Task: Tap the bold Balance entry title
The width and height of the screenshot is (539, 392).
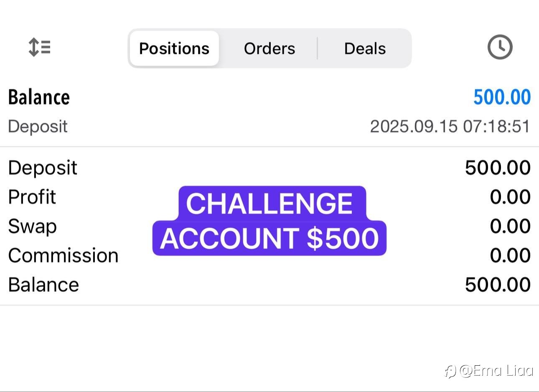Action: (39, 97)
